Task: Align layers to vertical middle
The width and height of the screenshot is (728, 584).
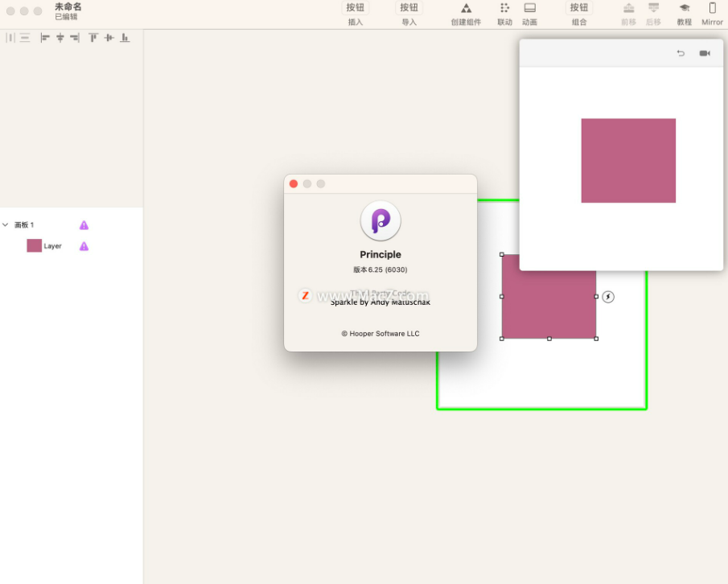Action: click(109, 38)
